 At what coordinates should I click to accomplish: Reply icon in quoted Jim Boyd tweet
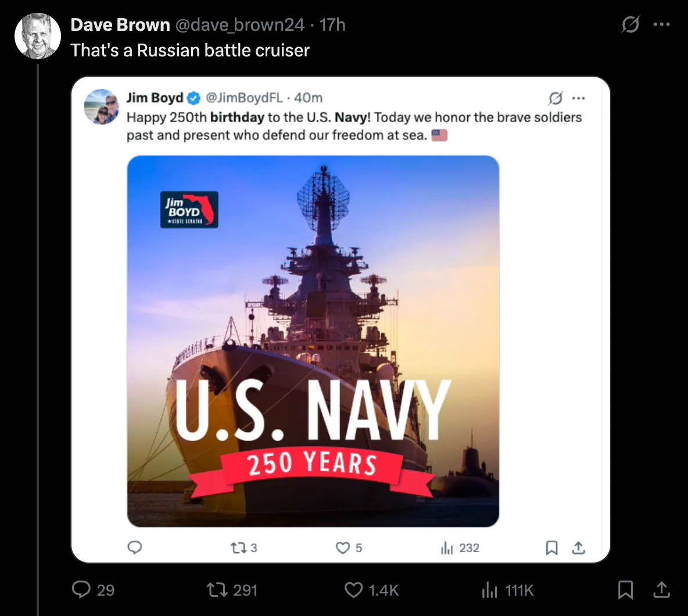[x=135, y=547]
